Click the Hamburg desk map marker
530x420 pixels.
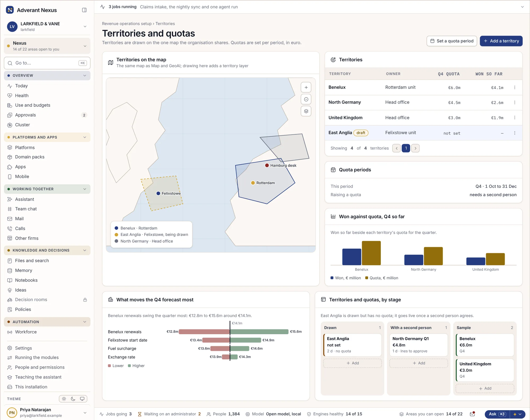pos(267,165)
